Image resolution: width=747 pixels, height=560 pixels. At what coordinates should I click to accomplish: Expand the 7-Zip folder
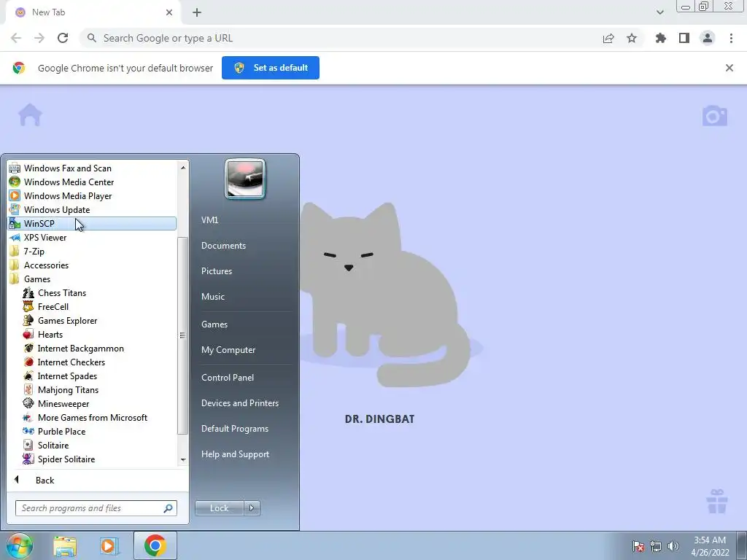34,251
